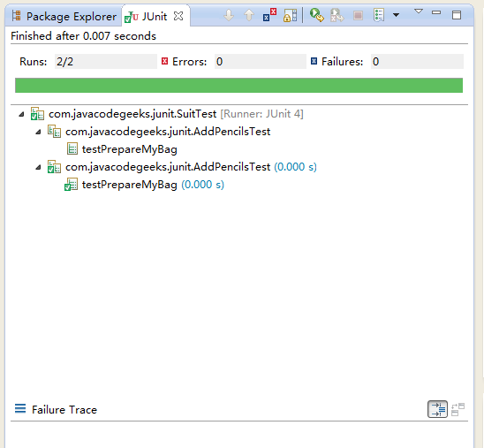Collapse the SuitTest root node

21,115
